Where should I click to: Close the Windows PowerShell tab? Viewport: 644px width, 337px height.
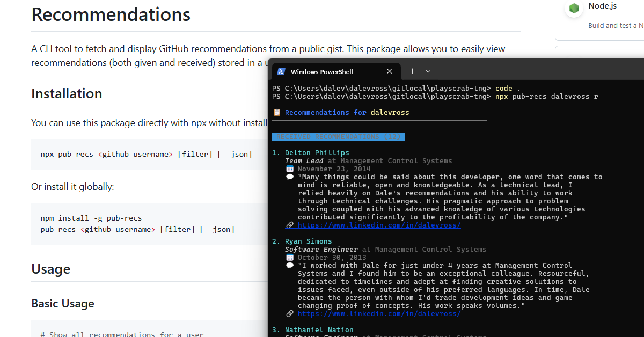(390, 71)
